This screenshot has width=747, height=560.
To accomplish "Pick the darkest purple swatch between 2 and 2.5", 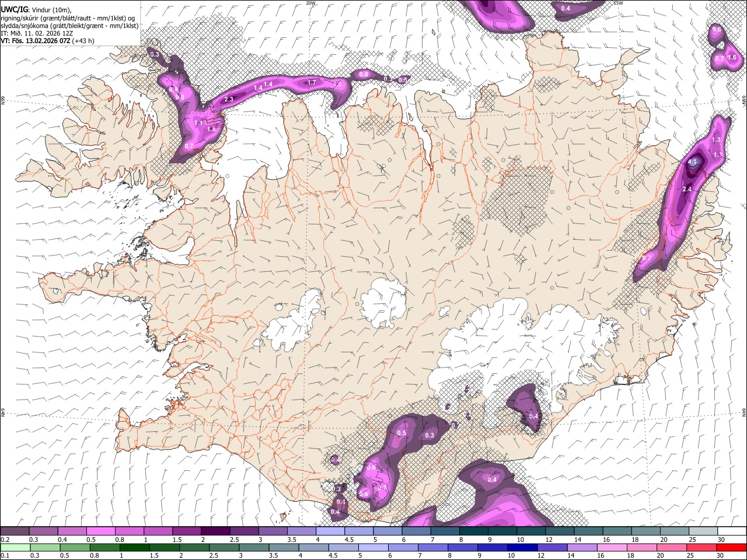I will click(215, 531).
